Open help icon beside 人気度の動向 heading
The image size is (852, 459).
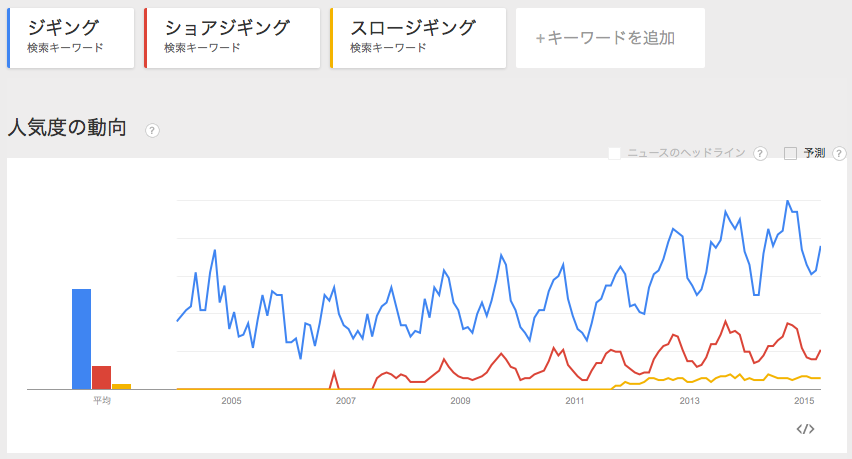point(153,130)
